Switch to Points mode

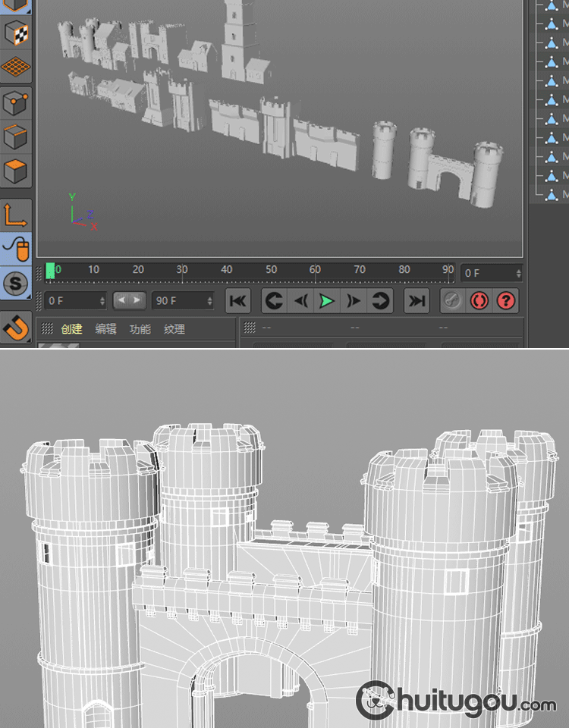tap(16, 102)
